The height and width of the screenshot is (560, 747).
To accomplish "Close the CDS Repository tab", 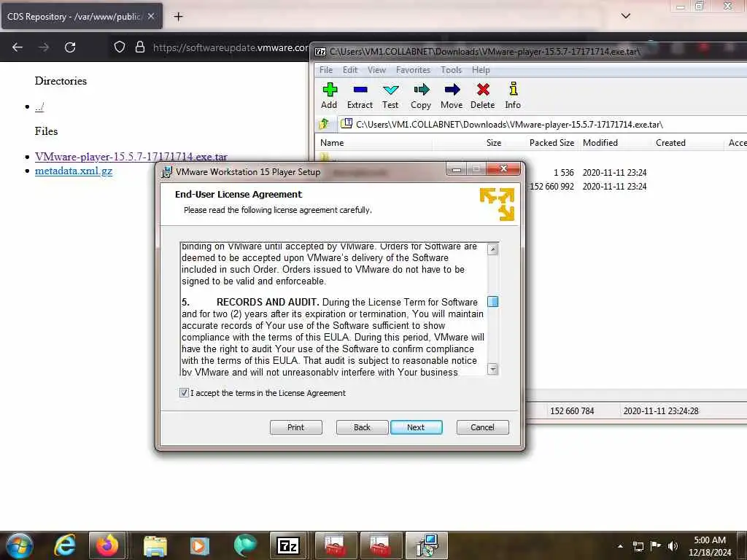I will (x=150, y=16).
